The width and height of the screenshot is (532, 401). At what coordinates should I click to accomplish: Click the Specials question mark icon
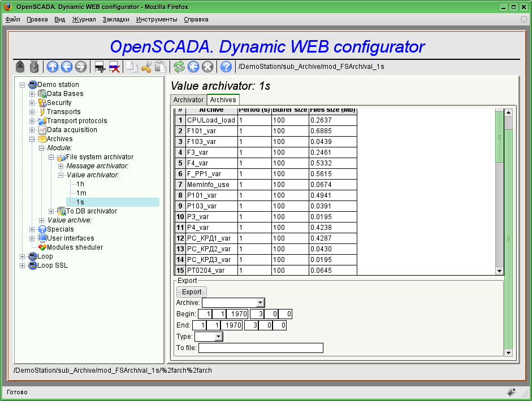[x=42, y=229]
